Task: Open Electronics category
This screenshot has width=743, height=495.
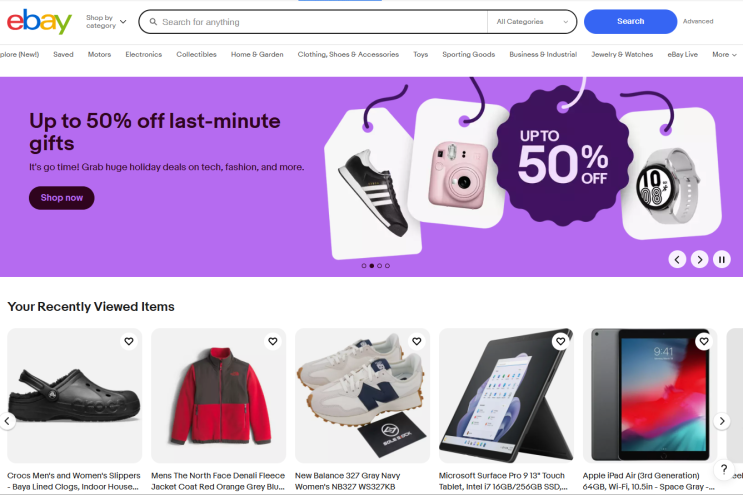Action: [144, 54]
